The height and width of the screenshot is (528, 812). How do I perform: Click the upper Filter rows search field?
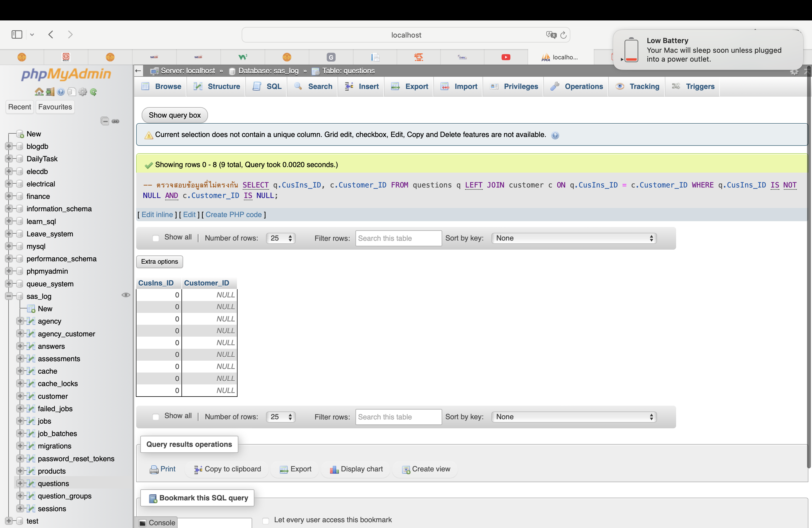[398, 238]
